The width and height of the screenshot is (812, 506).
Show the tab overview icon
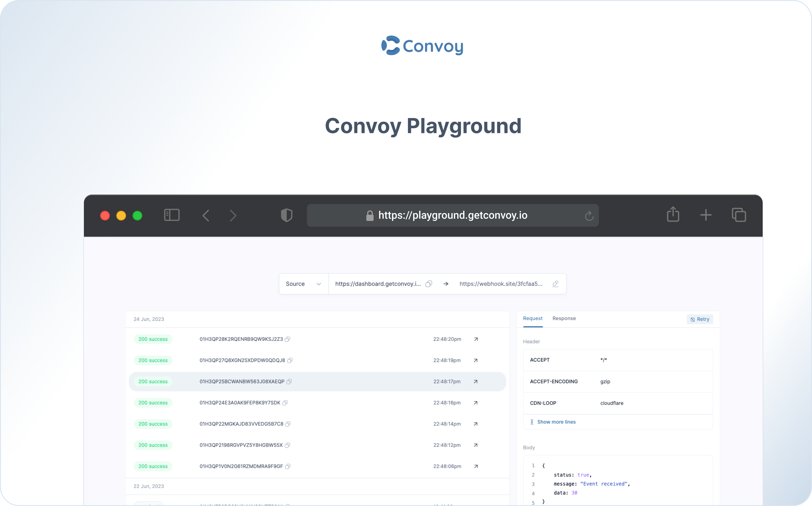[739, 215]
